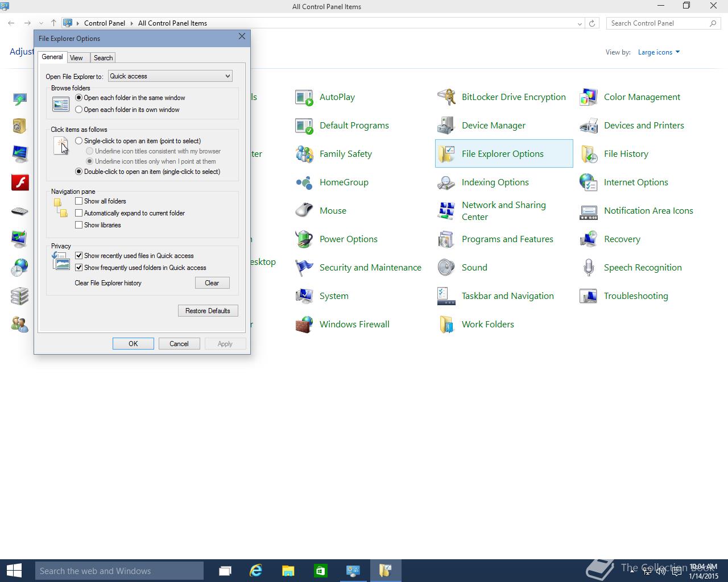Click the Work Folders icon
Viewport: 728px width, 582px height.
click(x=446, y=325)
